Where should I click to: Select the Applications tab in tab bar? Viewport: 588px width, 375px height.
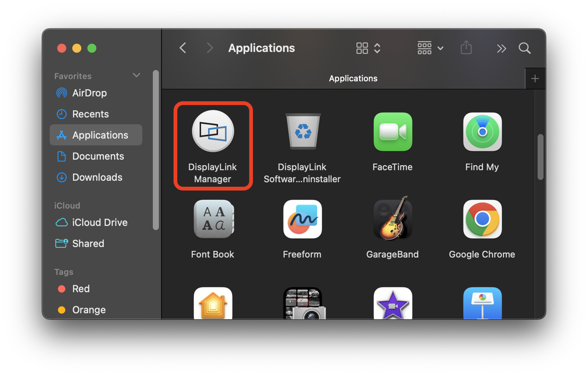point(353,78)
